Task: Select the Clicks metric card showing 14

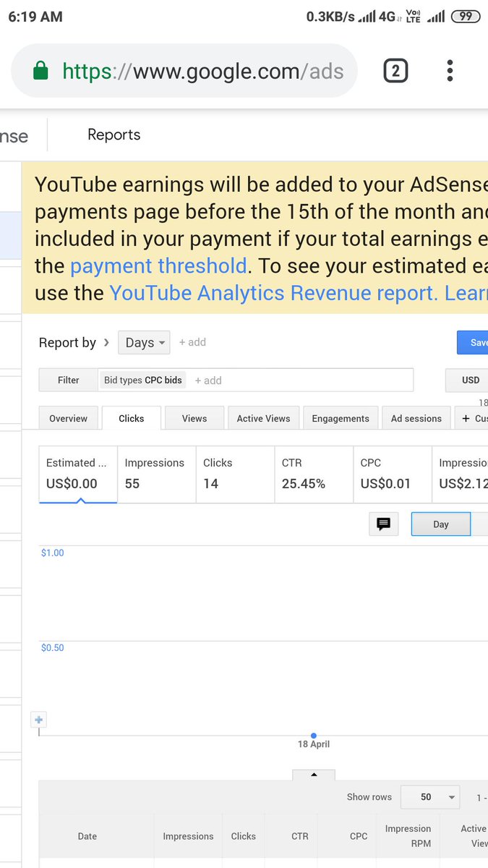Action: click(236, 474)
